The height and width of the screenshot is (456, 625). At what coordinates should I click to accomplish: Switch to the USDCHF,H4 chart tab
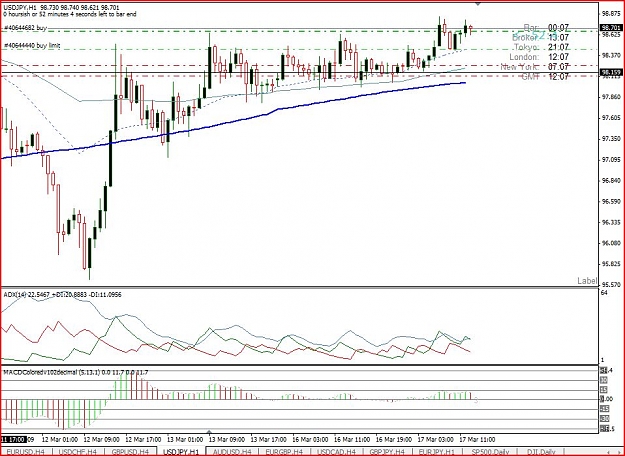click(x=78, y=452)
